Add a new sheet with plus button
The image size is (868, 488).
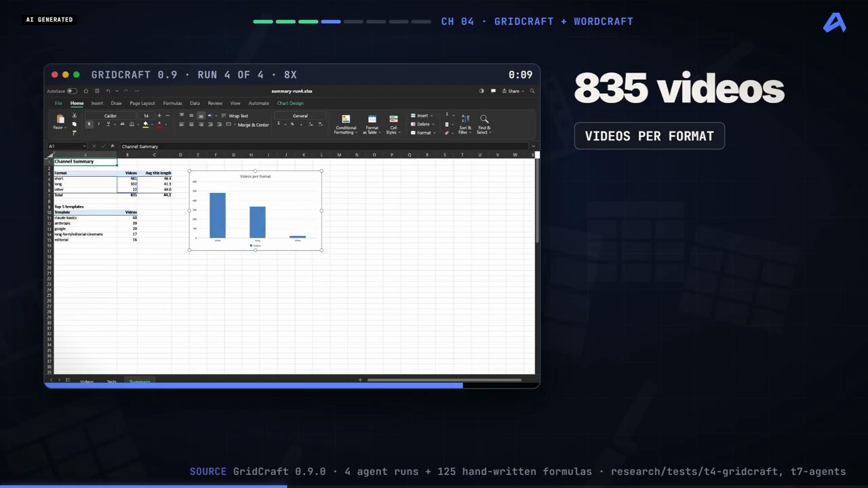(x=360, y=380)
